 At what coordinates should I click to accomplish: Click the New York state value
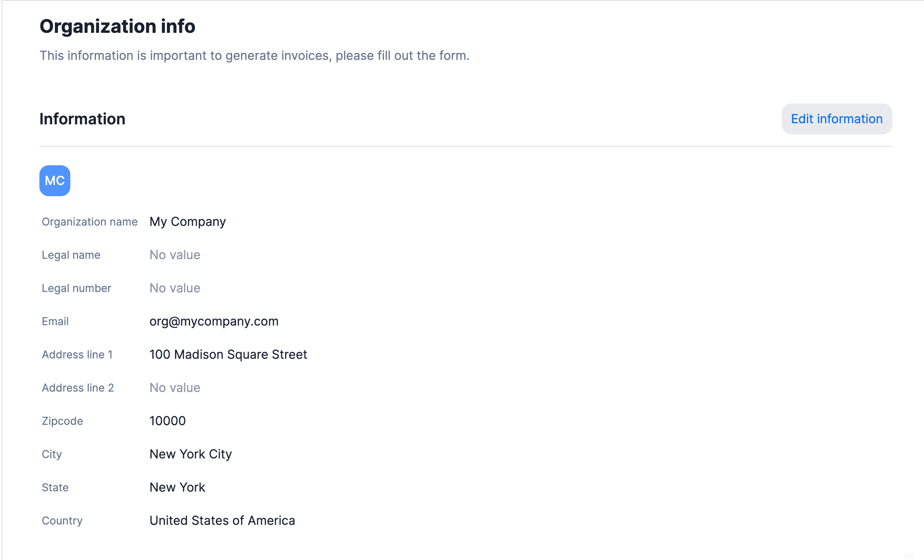(x=177, y=487)
